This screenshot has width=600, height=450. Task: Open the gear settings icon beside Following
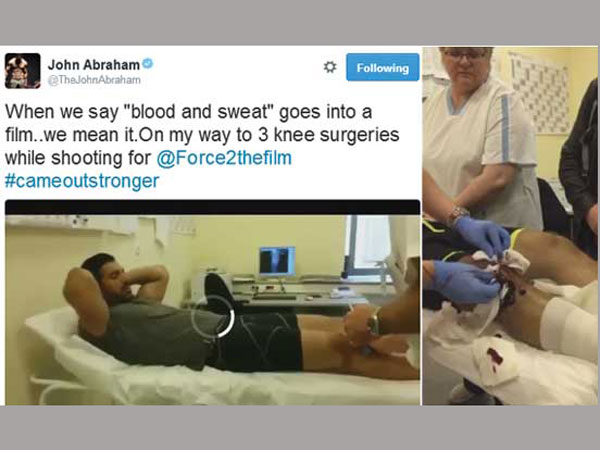pyautogui.click(x=330, y=67)
